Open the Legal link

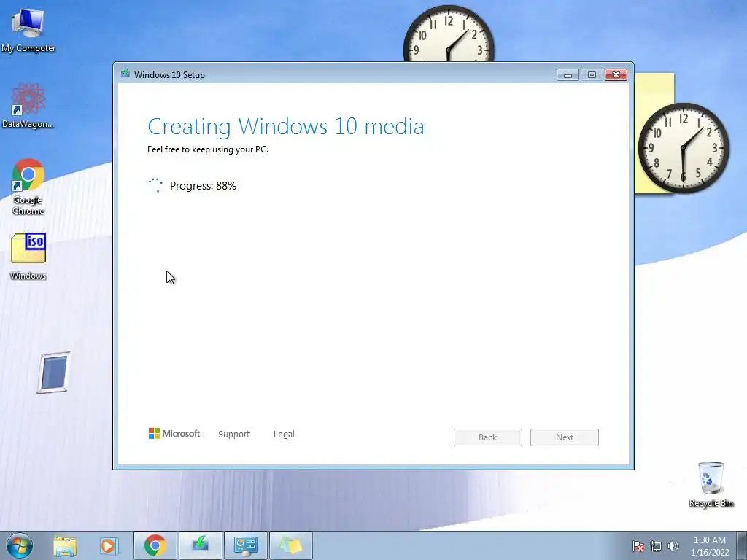point(284,435)
